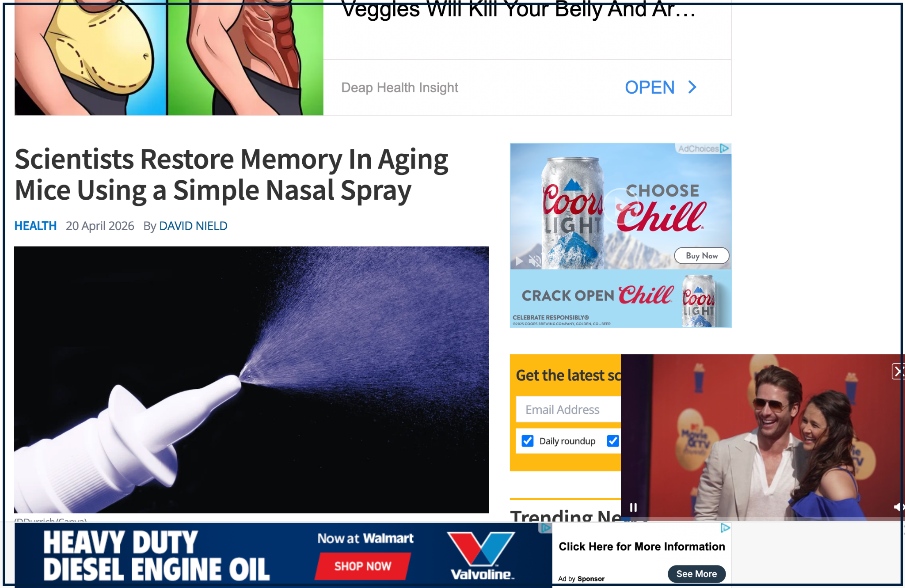Click the See More sponsor button
Image resolution: width=905 pixels, height=588 pixels.
(696, 574)
